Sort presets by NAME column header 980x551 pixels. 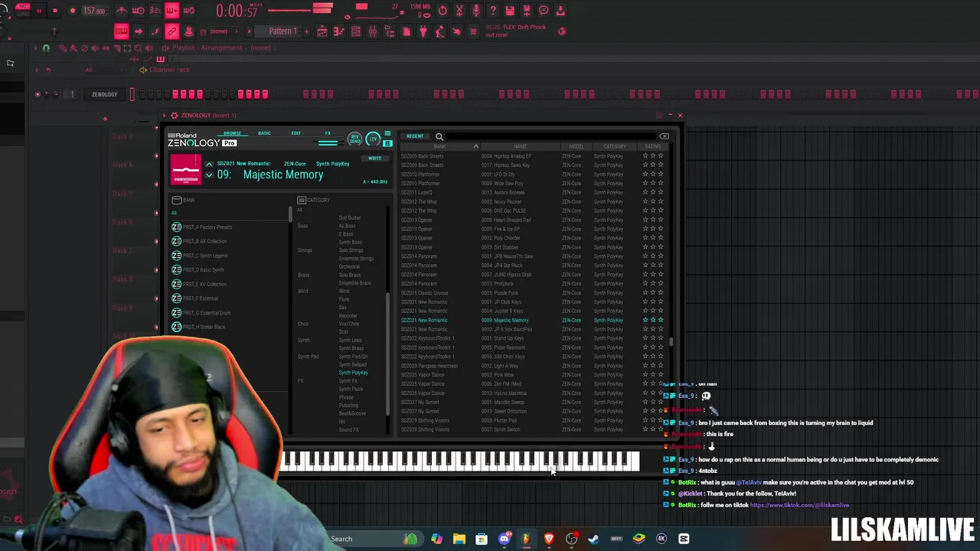click(520, 146)
